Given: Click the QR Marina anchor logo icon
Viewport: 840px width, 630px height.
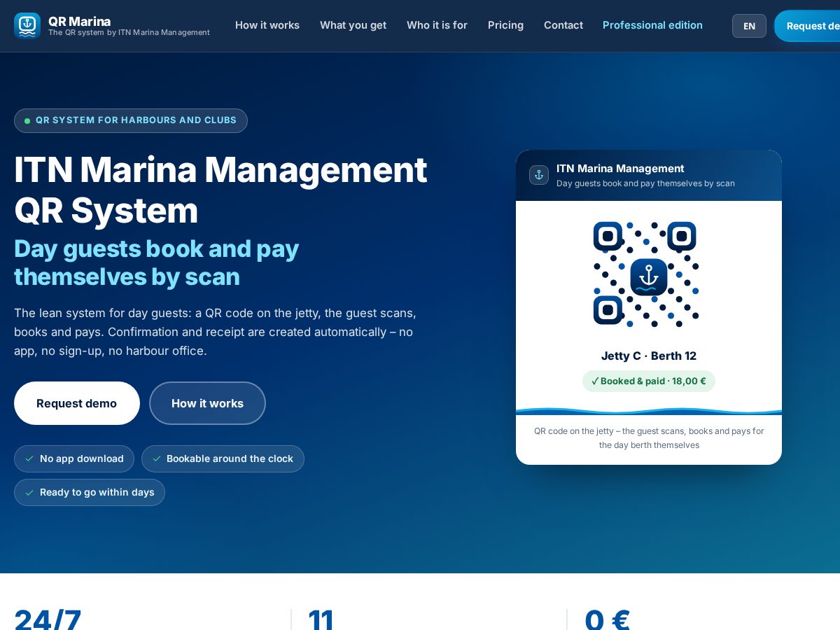Looking at the screenshot, I should coord(27,26).
